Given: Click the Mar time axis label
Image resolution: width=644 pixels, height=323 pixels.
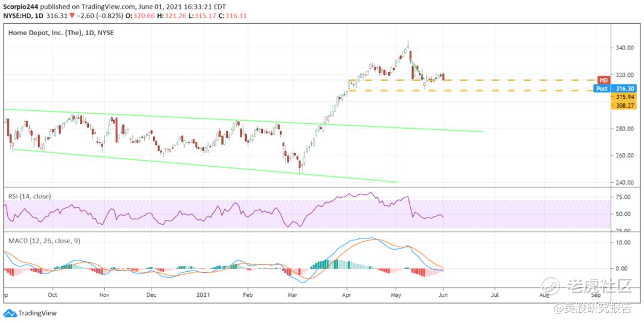Looking at the screenshot, I should tap(292, 294).
